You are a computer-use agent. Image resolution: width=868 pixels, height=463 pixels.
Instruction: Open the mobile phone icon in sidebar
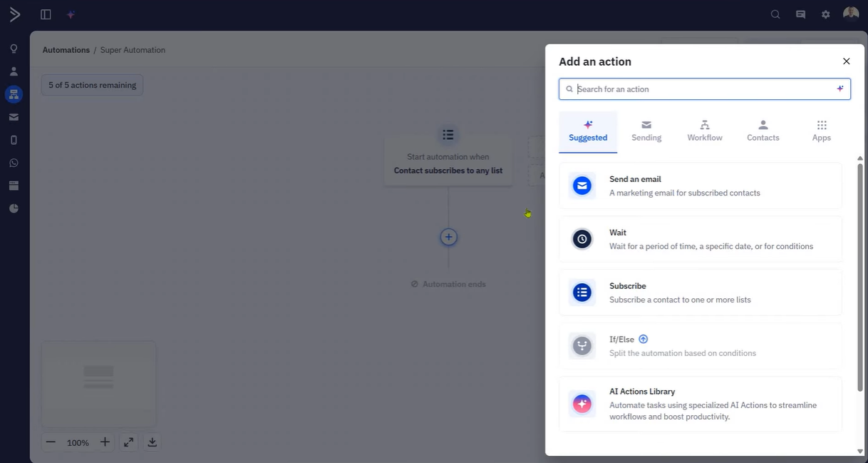pos(14,140)
